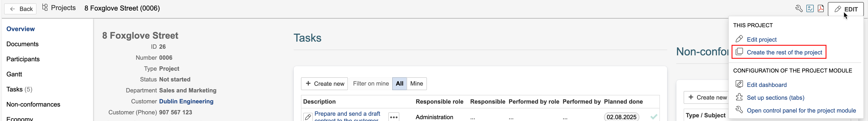Click the red PDF export icon
Image resolution: width=868 pixels, height=121 pixels.
point(821,9)
